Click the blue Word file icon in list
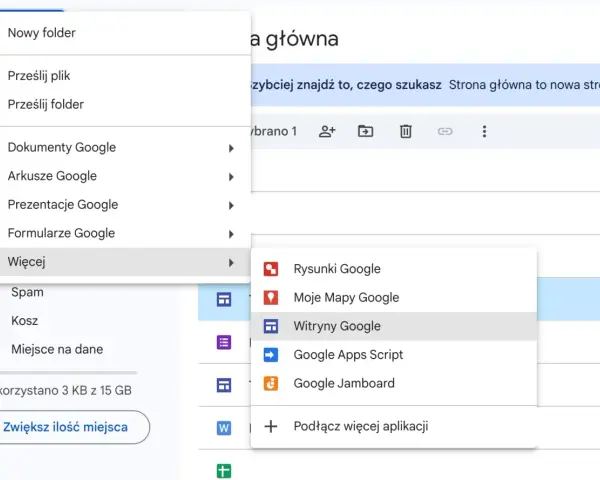The width and height of the screenshot is (600, 480). (x=224, y=428)
